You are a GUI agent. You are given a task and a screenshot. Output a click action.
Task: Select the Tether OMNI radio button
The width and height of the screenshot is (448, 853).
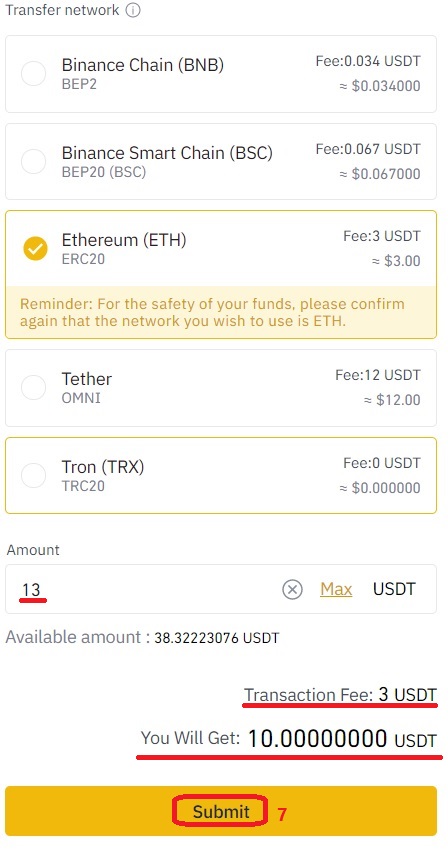tap(33, 388)
